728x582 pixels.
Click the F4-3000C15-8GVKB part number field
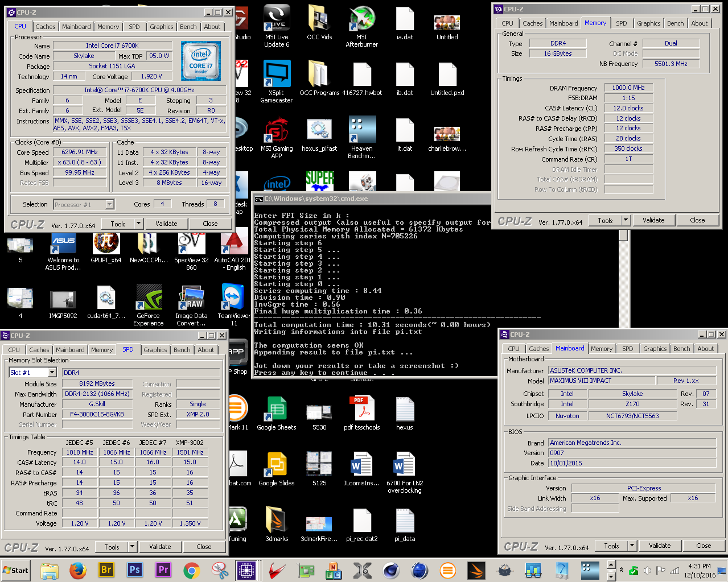(97, 414)
